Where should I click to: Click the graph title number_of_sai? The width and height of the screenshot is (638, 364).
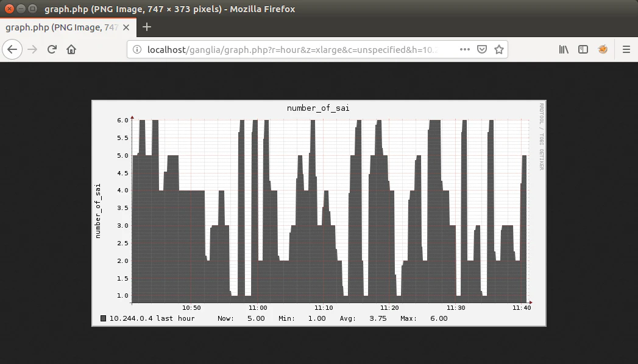click(x=318, y=108)
